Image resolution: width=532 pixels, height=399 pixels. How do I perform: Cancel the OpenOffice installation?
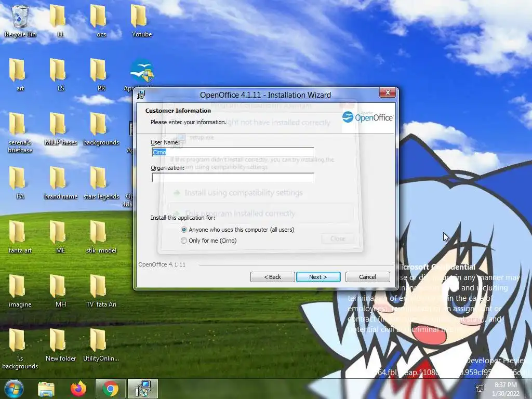pos(367,277)
